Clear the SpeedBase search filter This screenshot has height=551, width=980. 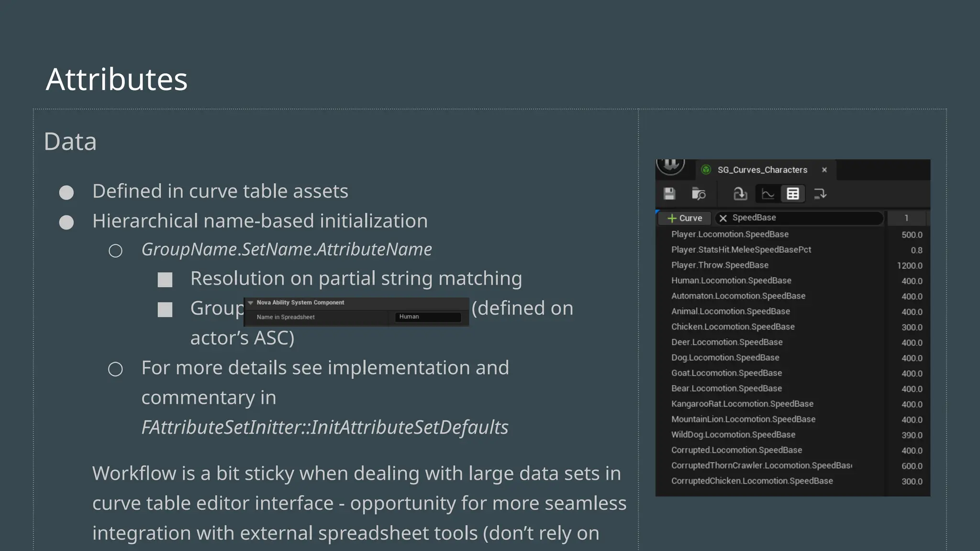(x=723, y=218)
